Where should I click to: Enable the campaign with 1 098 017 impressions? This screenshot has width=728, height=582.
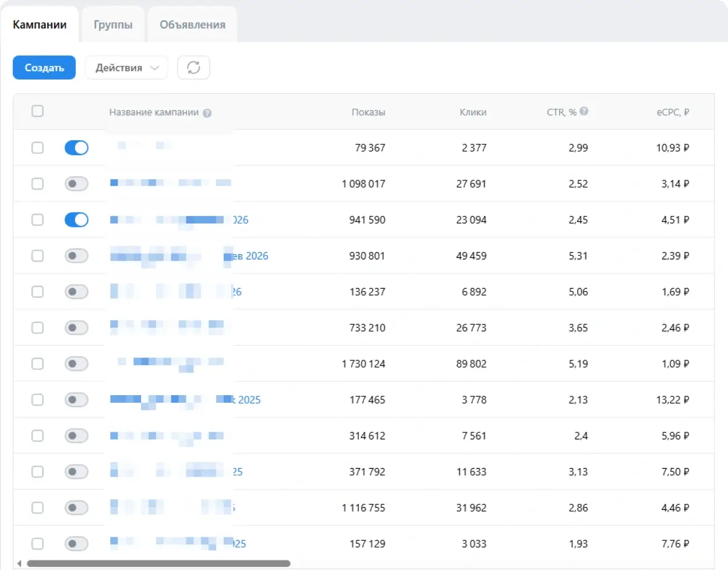(x=76, y=184)
